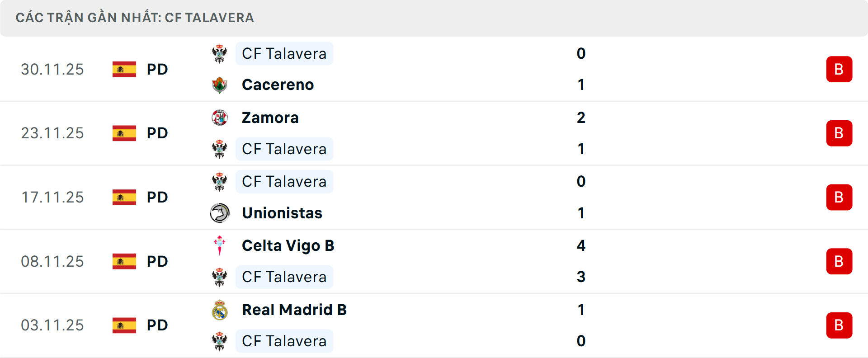Screen dimensions: 868x358
Task: Open the Real Madrid B team page
Action: (x=294, y=310)
